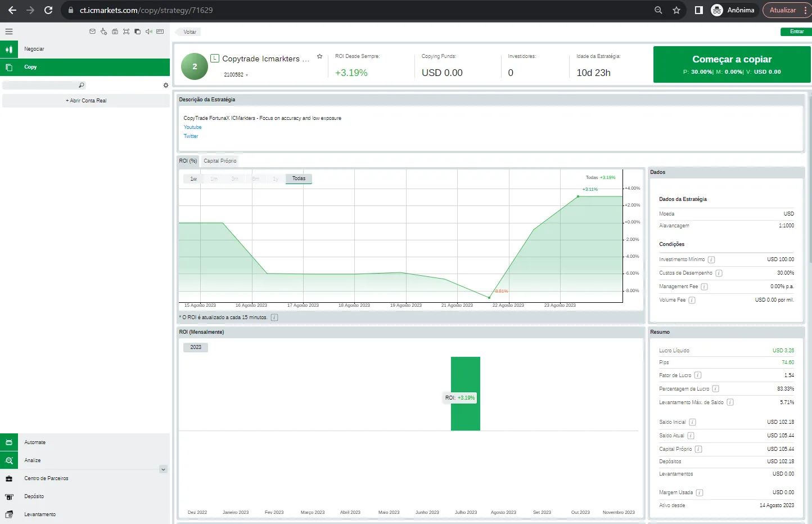Open Automate in the sidebar
Screen dimensions: 812x524
(85, 442)
